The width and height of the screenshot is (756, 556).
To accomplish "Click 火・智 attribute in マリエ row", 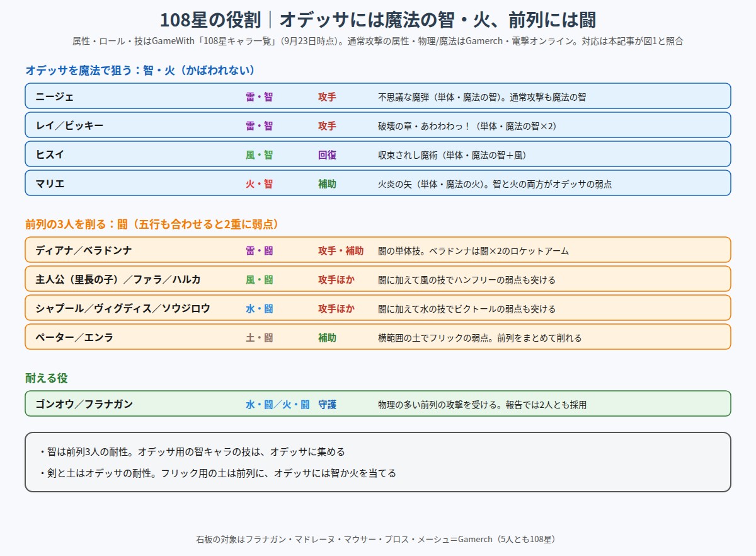I will [260, 184].
